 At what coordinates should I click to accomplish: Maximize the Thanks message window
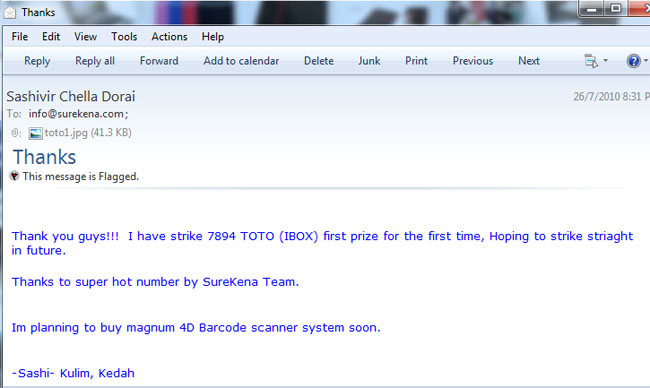pyautogui.click(x=616, y=8)
